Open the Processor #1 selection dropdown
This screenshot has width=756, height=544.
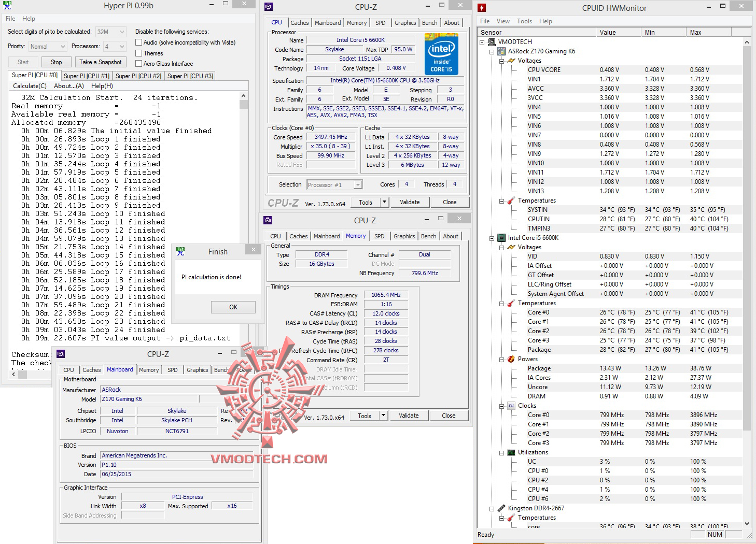click(334, 185)
